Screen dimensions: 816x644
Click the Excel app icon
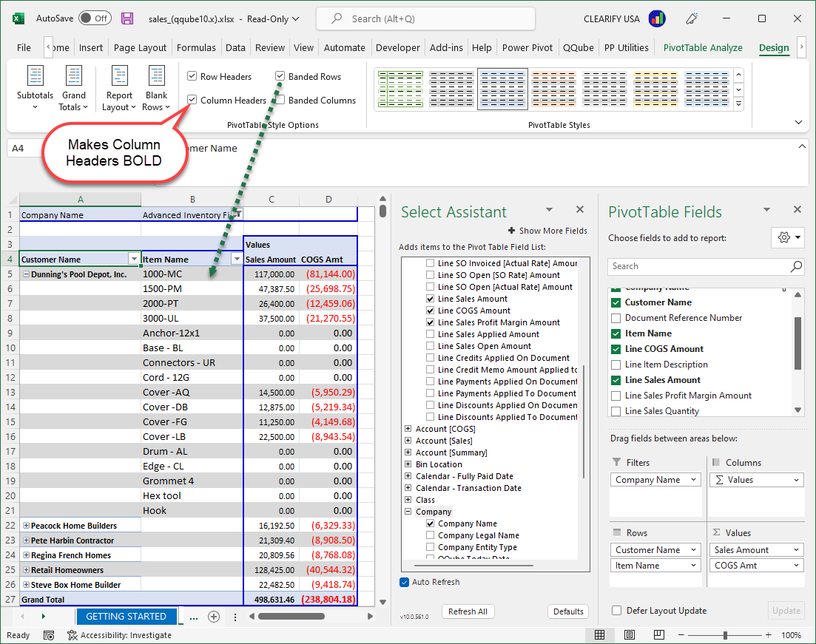[x=18, y=18]
